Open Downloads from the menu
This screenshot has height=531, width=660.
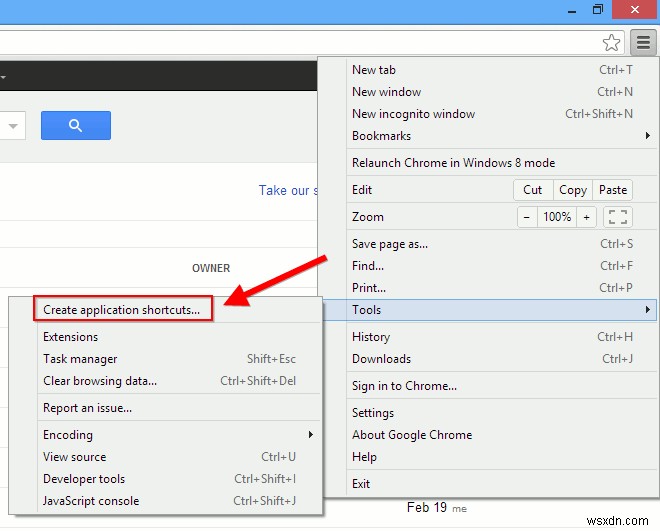point(501,359)
